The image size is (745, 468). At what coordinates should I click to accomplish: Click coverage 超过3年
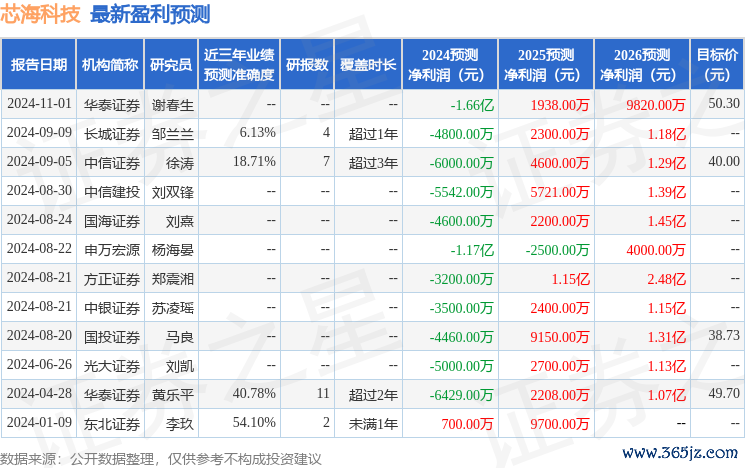373,163
